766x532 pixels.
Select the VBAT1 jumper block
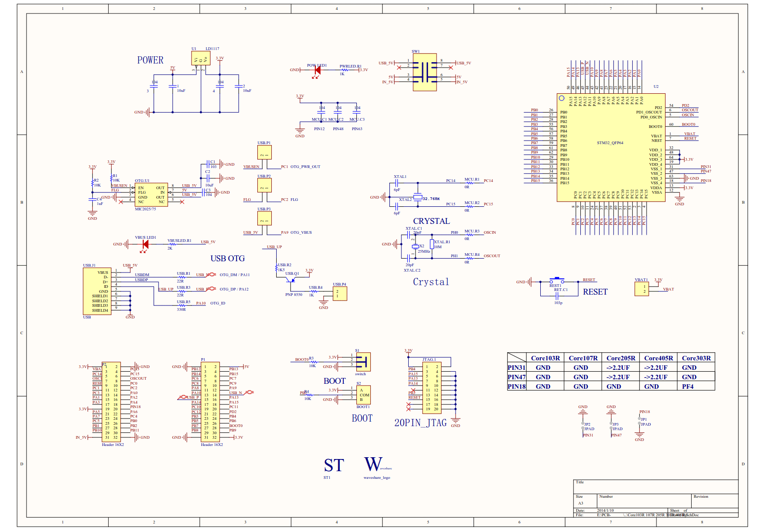click(642, 289)
